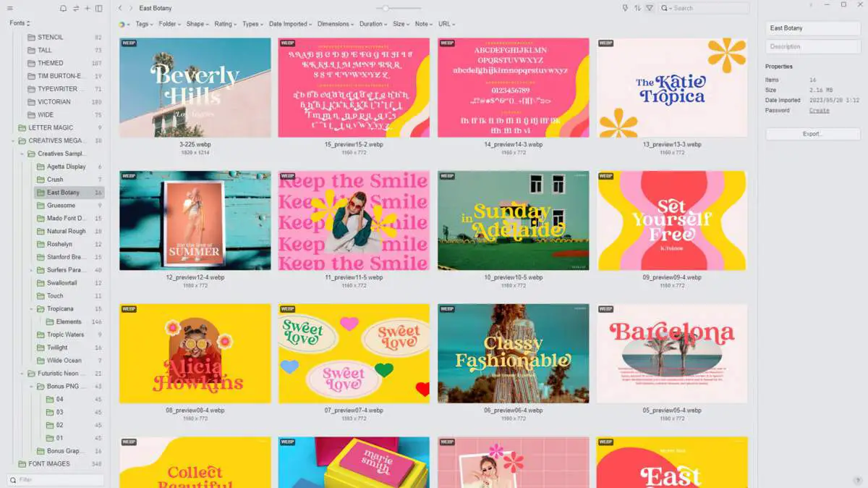Collapse the CREATIVES MEGA folder

tap(13, 140)
